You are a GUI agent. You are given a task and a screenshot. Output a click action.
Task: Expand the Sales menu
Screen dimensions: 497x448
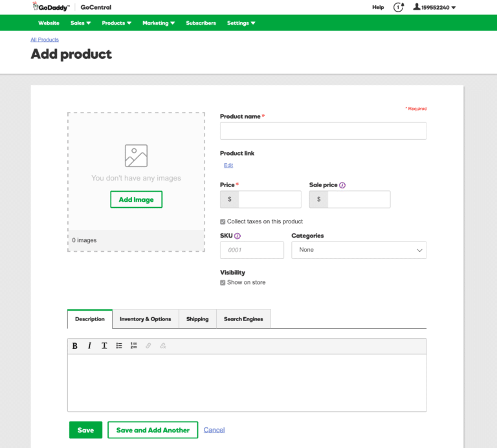[80, 23]
